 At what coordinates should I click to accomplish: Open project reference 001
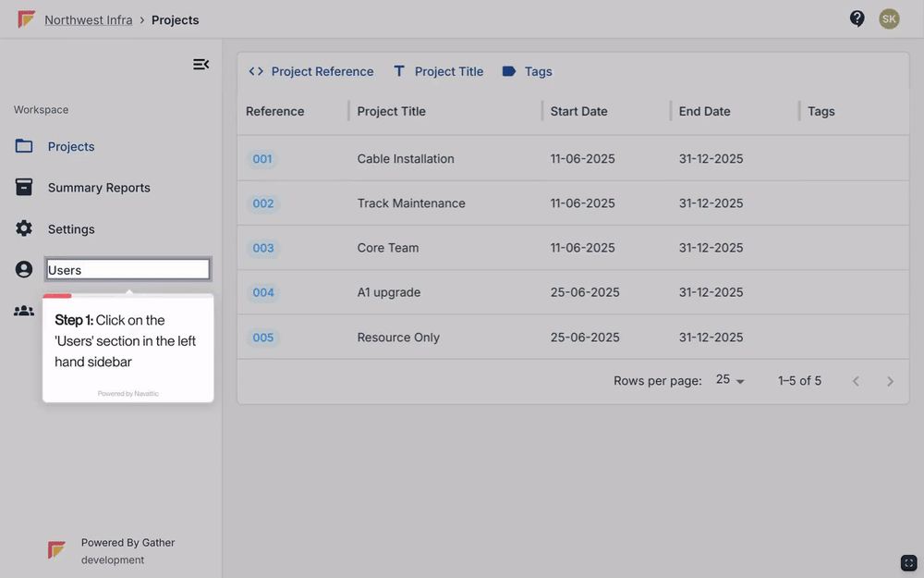click(x=262, y=159)
